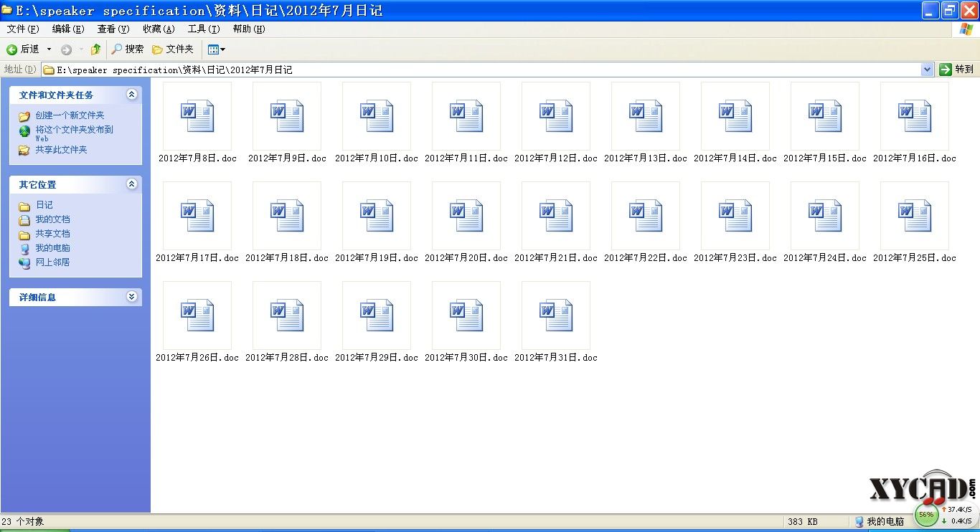Image resolution: width=980 pixels, height=532 pixels.
Task: Click the Up one level folder icon
Action: coord(95,49)
